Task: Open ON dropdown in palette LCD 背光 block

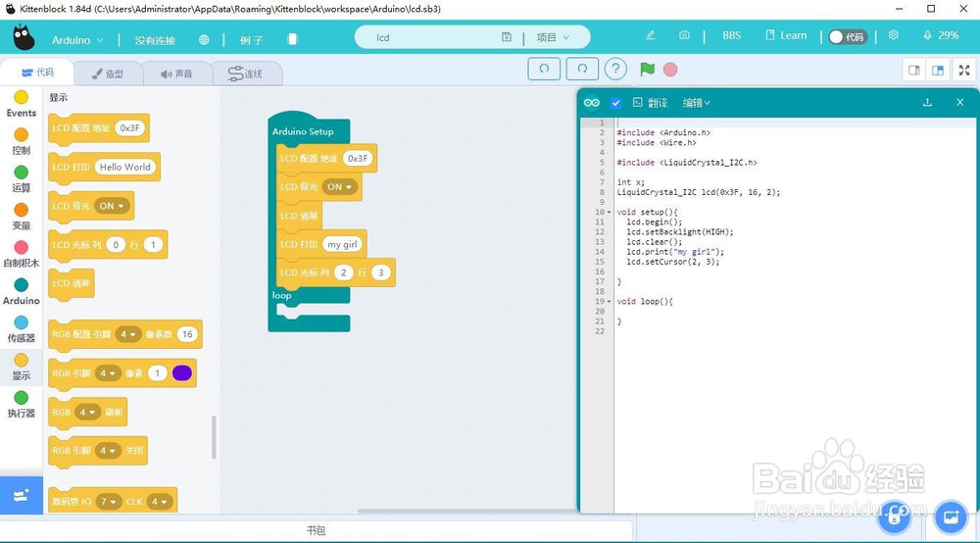Action: (x=112, y=206)
